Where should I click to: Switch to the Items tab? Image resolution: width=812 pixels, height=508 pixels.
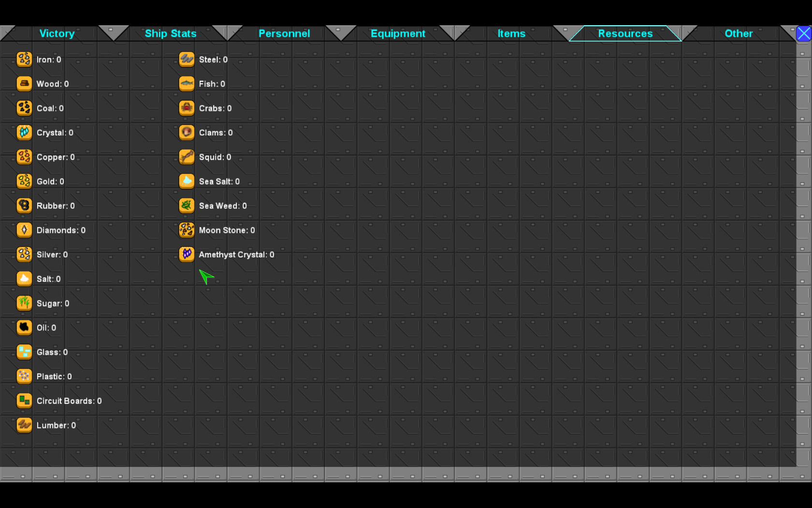[511, 33]
